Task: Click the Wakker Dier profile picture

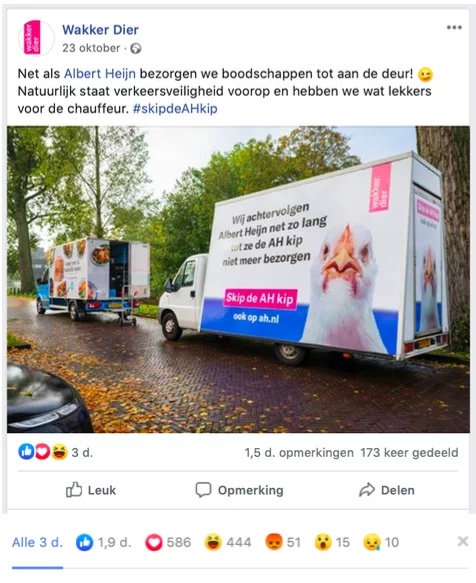Action: (36, 38)
